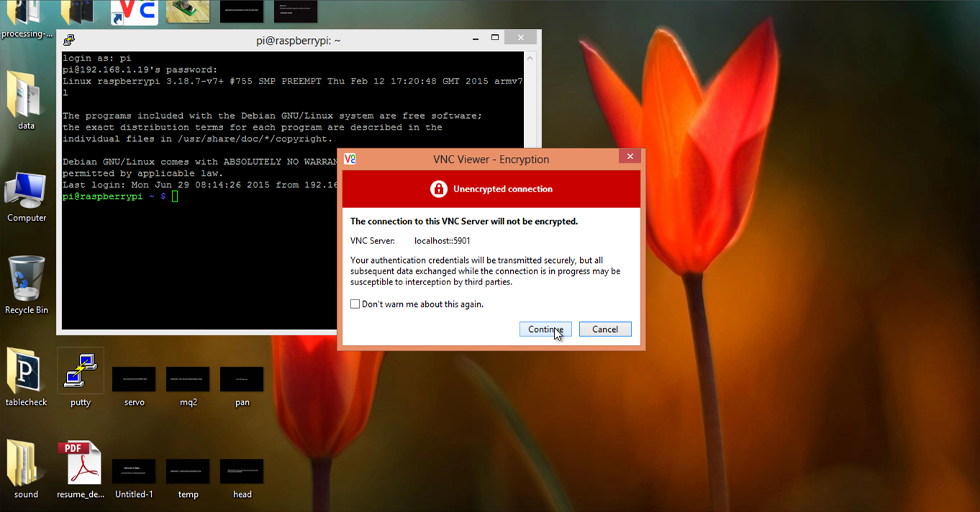The height and width of the screenshot is (512, 980).
Task: Click "pi@raspberrypi: ~" title bar text
Action: click(299, 40)
